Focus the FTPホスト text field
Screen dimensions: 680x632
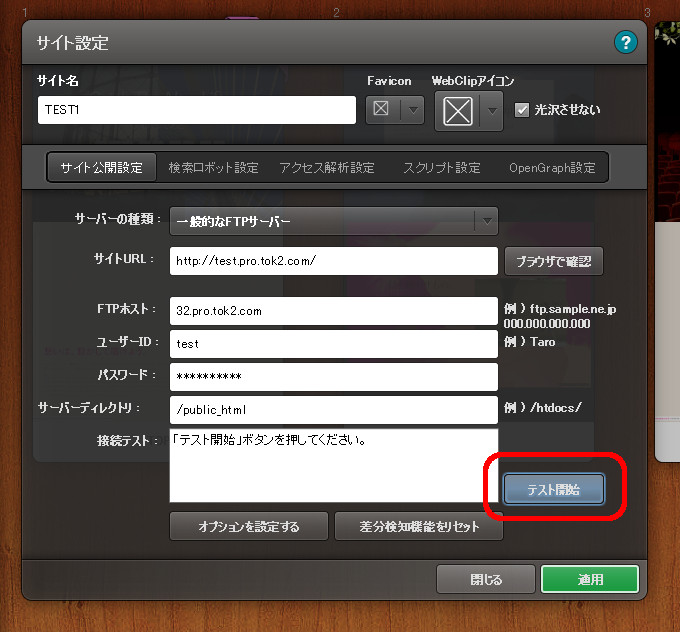tap(333, 311)
